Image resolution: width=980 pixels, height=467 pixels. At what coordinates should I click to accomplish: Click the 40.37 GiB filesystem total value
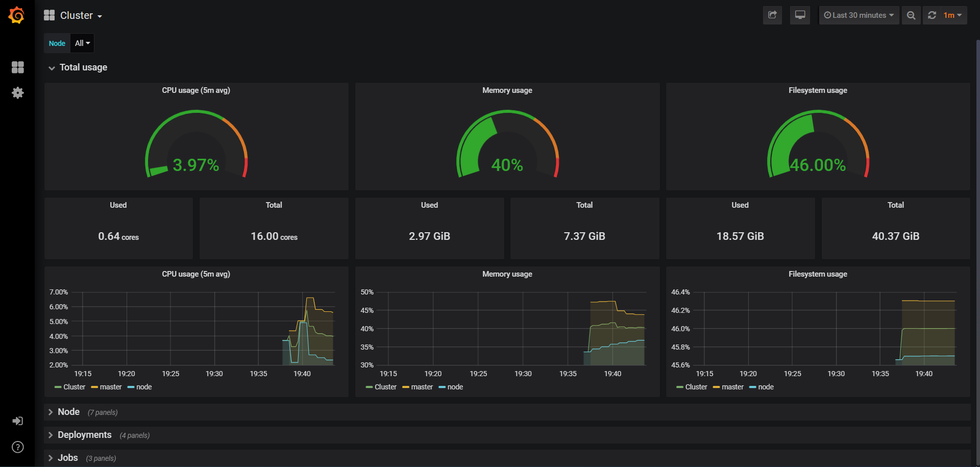(896, 236)
